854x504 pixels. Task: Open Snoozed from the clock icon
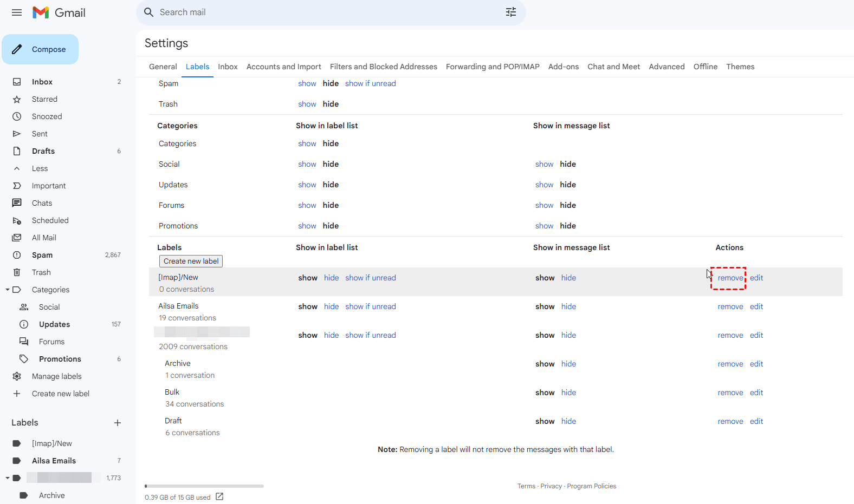point(17,116)
